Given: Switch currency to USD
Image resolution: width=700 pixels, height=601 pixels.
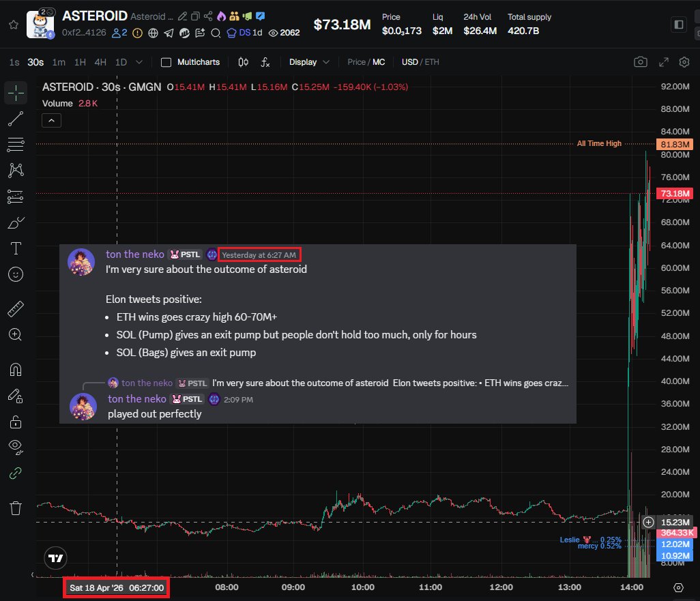Looking at the screenshot, I should point(410,62).
